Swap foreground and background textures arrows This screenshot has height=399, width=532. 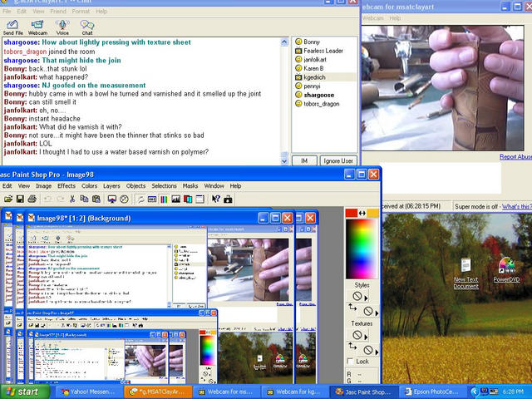point(352,346)
